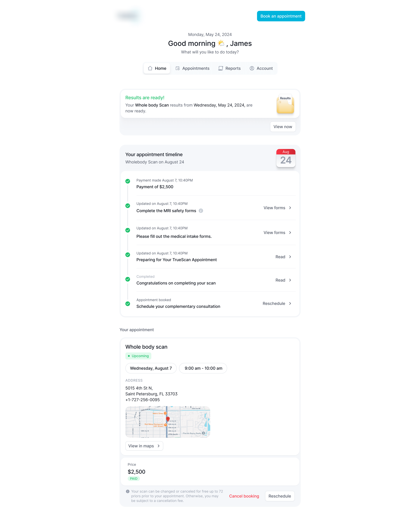Click chevron on Congratulations row

(x=290, y=280)
